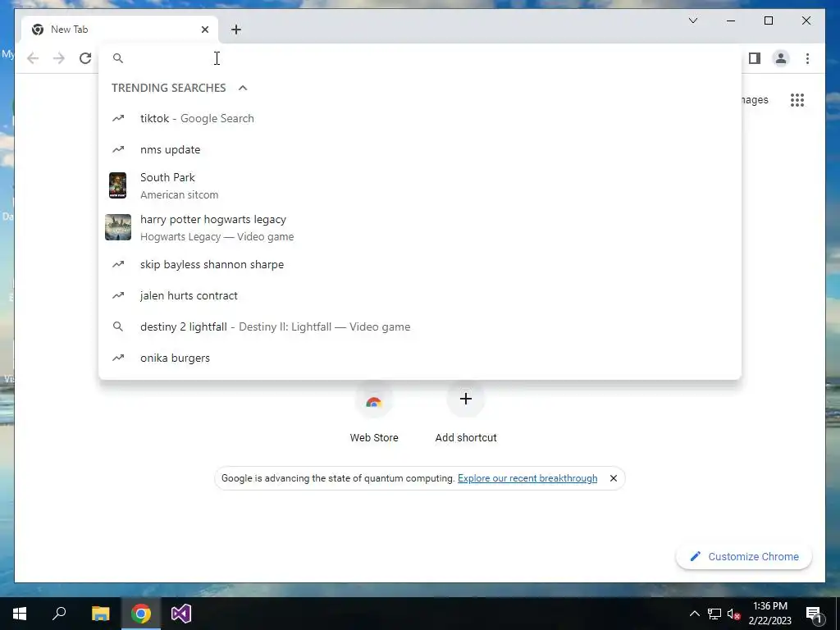This screenshot has width=840, height=630.
Task: Click the Chrome taskbar icon
Action: tap(141, 614)
